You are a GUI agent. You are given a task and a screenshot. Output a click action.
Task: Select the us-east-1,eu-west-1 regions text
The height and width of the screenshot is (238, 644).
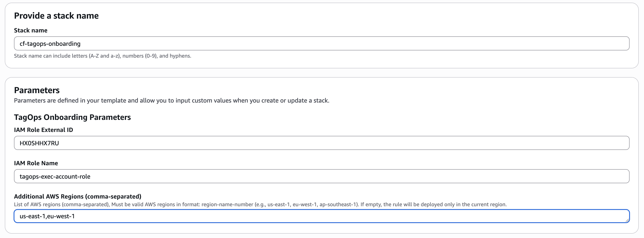[47, 216]
